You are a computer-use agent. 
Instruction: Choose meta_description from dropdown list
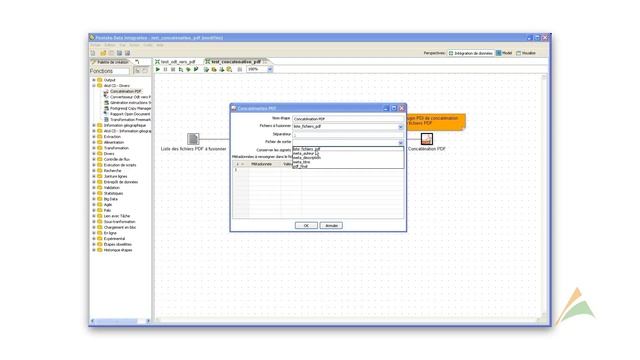pyautogui.click(x=348, y=158)
